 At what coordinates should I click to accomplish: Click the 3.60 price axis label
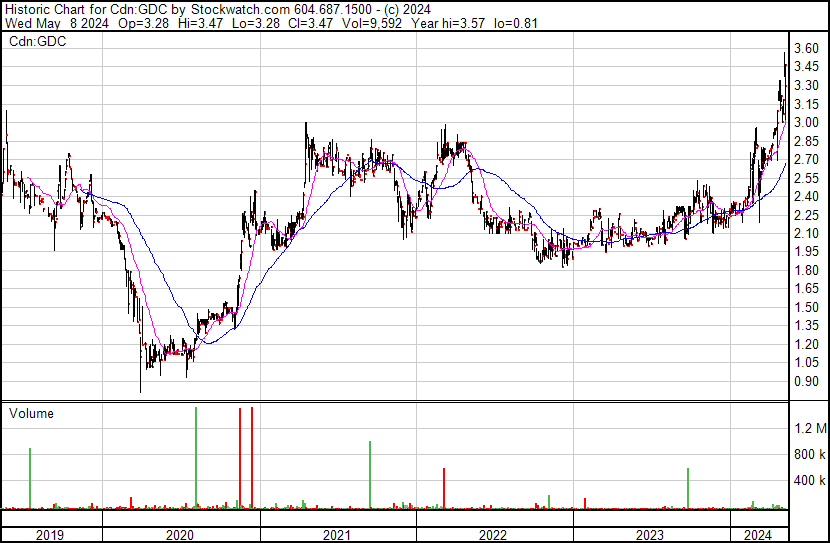point(806,48)
